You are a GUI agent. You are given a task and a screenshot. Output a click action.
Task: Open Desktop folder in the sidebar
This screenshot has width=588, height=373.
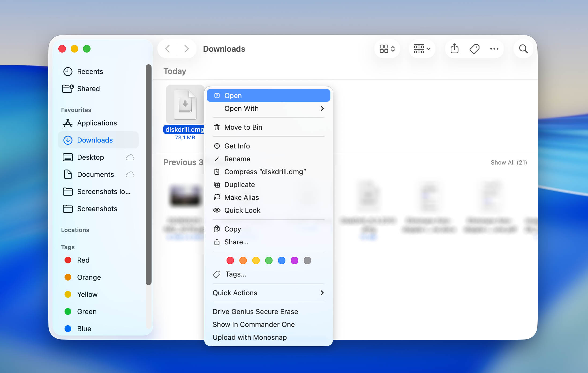[98, 157]
